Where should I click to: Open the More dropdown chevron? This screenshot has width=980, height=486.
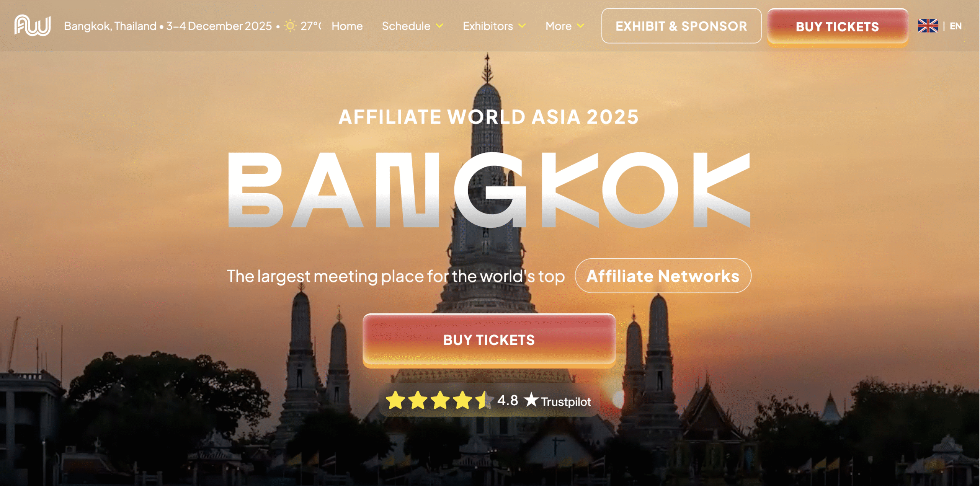[x=581, y=26]
